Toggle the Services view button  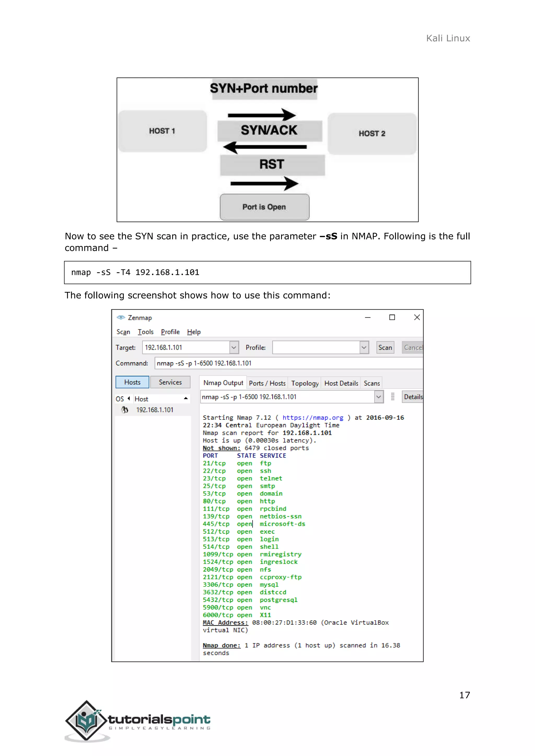[x=170, y=382]
